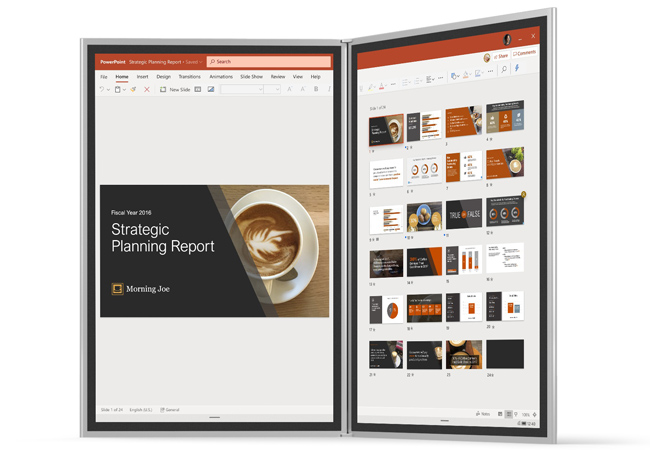The image size is (650, 450).
Task: Select the TRUE or FALSE slide thumbnail
Action: tap(464, 214)
